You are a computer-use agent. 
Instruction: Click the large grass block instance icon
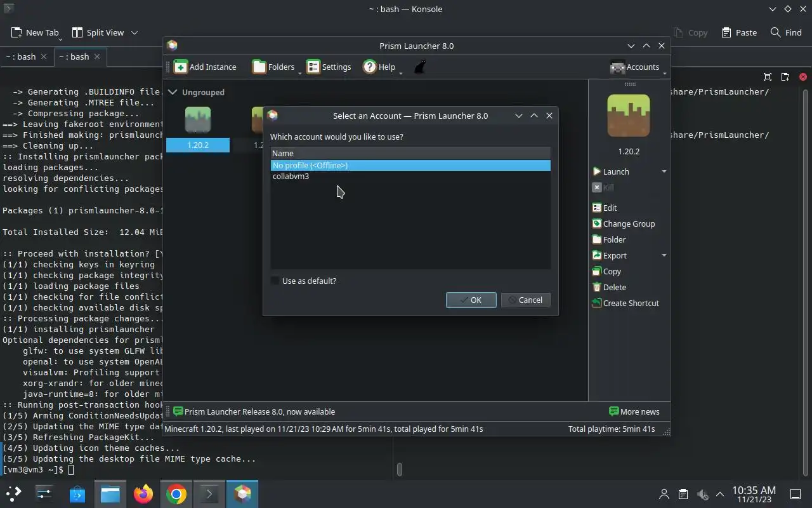629,116
